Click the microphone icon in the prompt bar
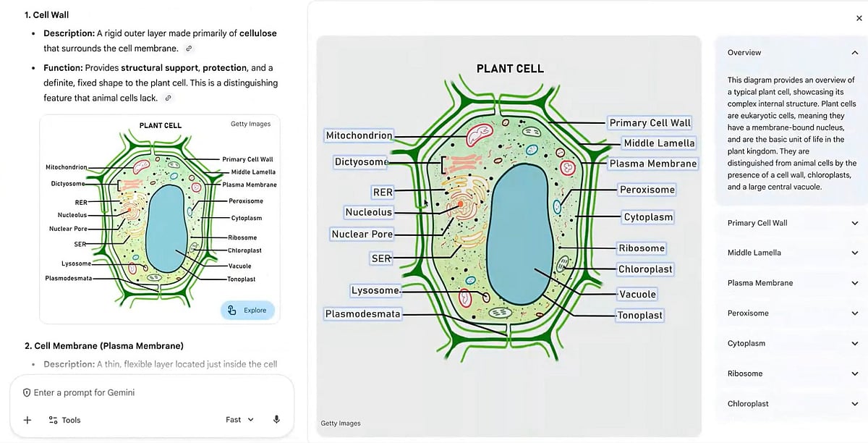The image size is (868, 443). pos(276,420)
